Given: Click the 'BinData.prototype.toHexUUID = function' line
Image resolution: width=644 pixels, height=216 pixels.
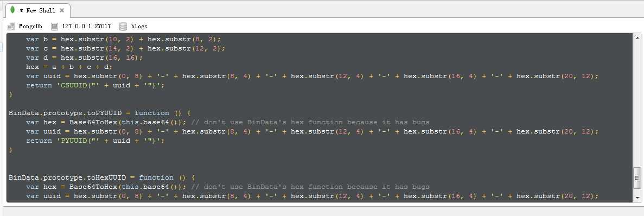Looking at the screenshot, I should click(x=102, y=177).
